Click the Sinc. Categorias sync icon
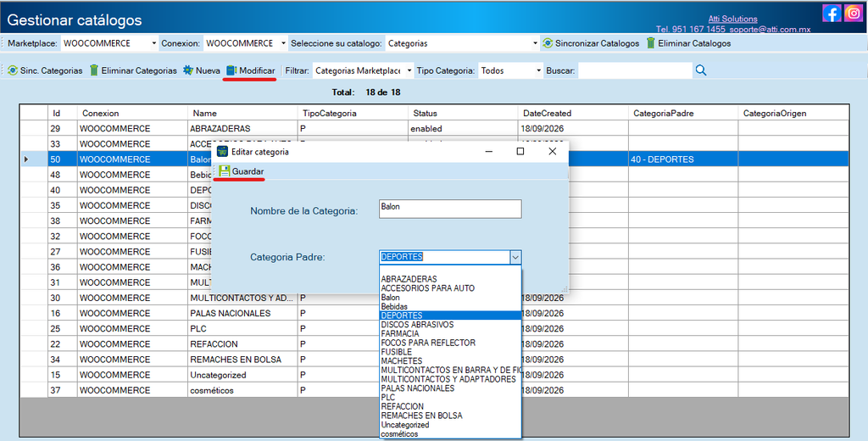Viewport: 868px width, 441px height. coord(13,70)
